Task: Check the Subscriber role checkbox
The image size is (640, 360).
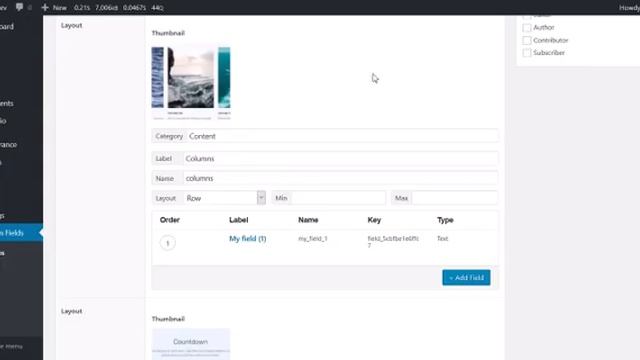Action: 527,53
